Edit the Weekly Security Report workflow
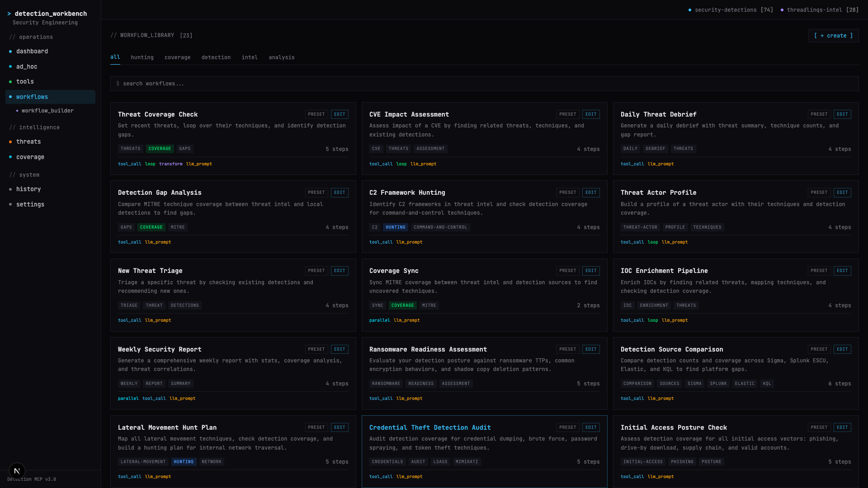The width and height of the screenshot is (868, 488). [x=340, y=349]
